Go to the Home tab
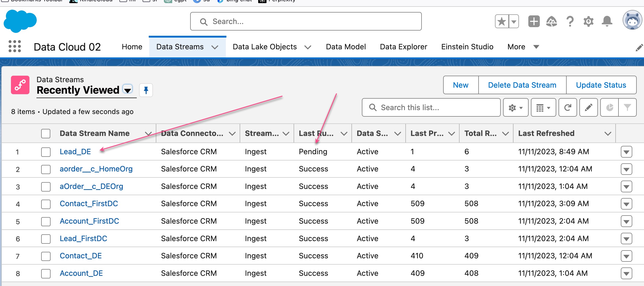Screen dimensions: 644x286 (x=132, y=47)
